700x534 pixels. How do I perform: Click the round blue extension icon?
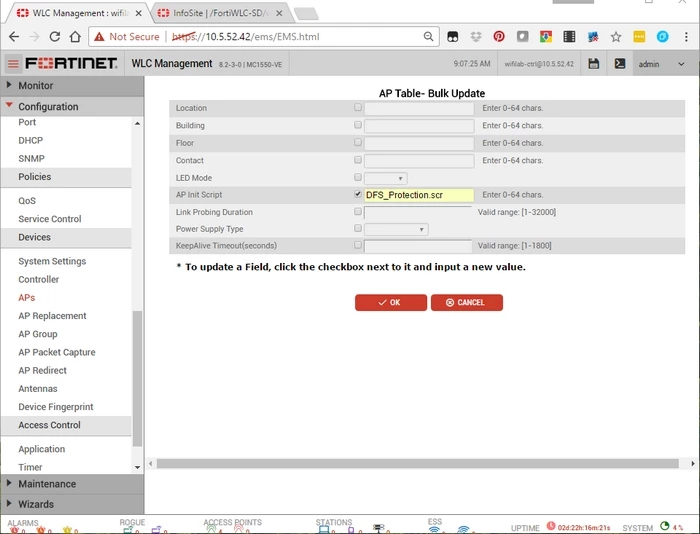[x=662, y=37]
